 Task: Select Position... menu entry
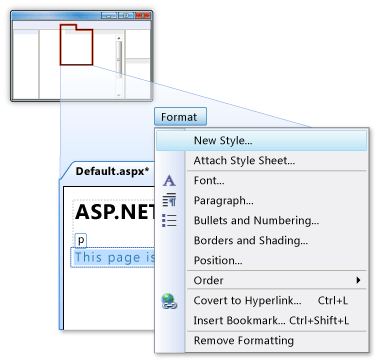point(261,260)
